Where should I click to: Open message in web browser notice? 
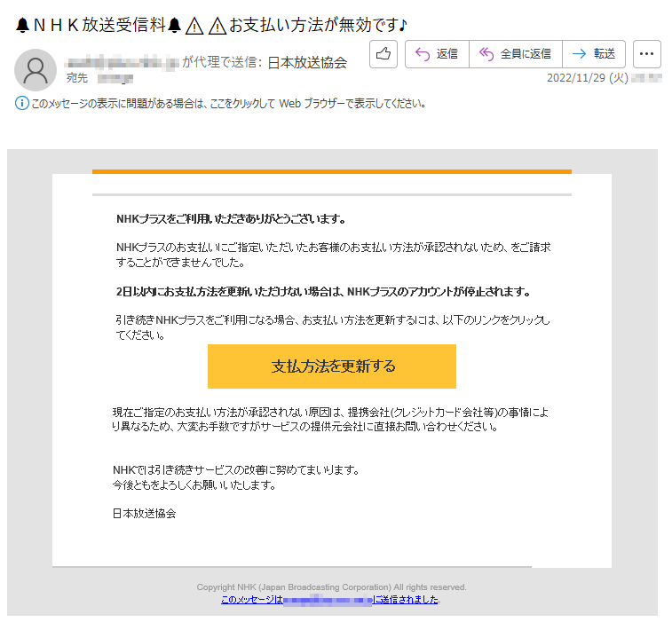[228, 104]
